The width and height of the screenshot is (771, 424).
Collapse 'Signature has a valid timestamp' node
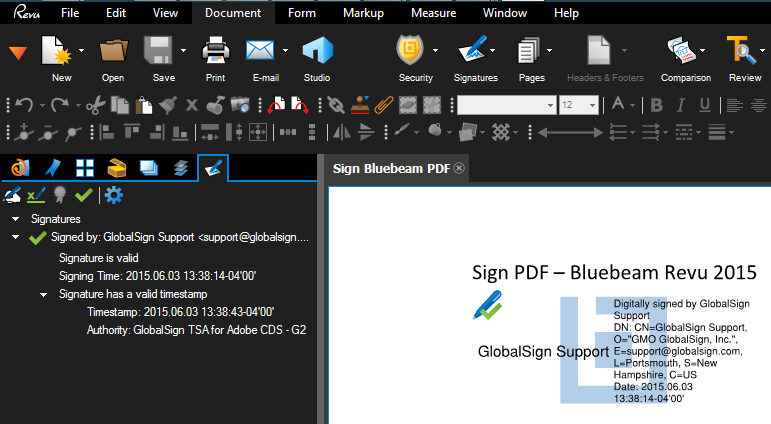point(44,294)
